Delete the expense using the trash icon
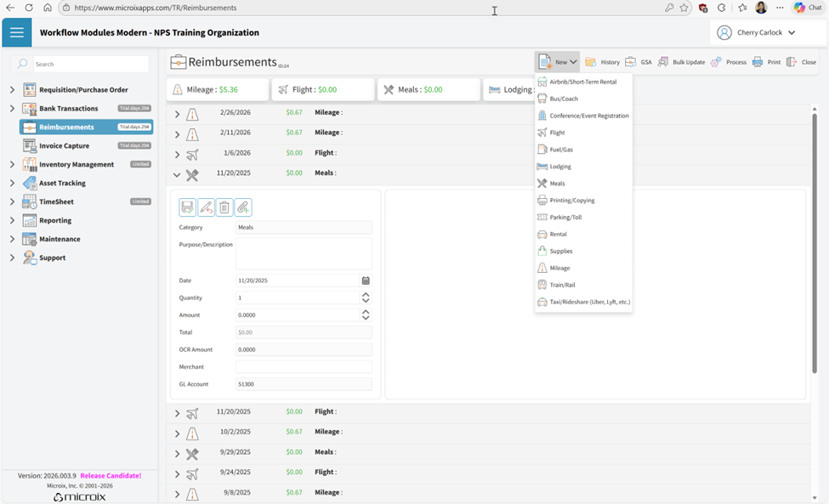 [224, 207]
